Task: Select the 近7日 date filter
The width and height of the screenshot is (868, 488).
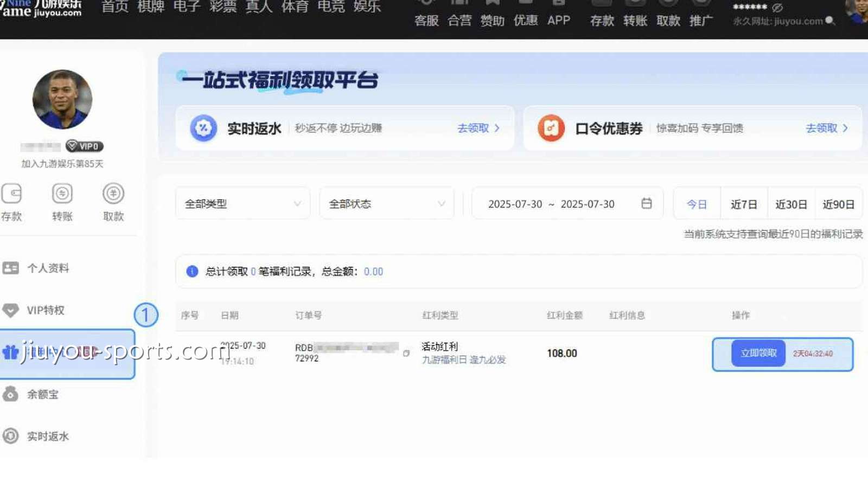Action: coord(744,204)
